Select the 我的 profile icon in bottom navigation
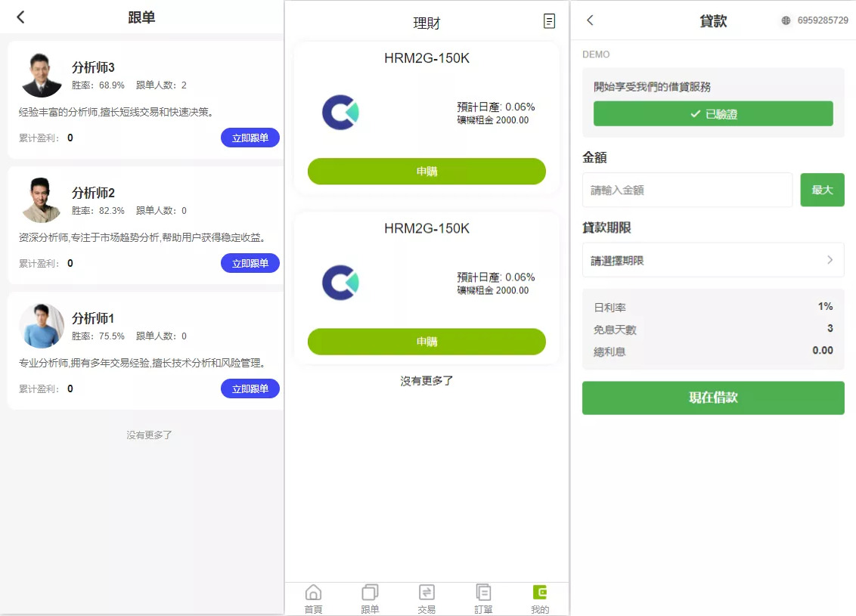This screenshot has height=616, width=856. pos(539,598)
